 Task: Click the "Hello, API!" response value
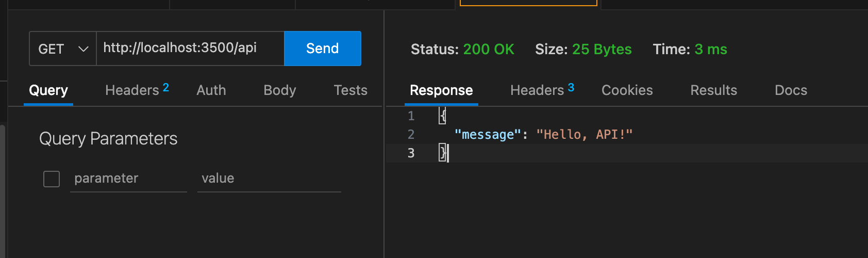click(584, 135)
